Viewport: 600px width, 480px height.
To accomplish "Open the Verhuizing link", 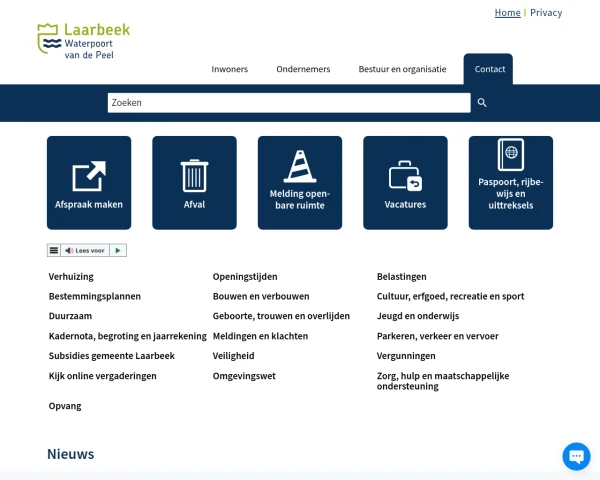I will tap(71, 277).
